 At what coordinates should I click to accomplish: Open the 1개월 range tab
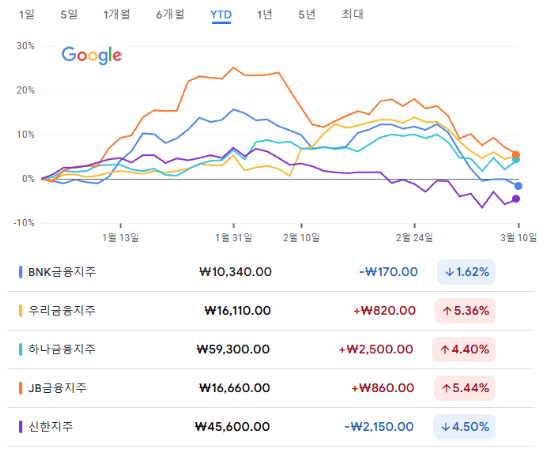tap(117, 15)
